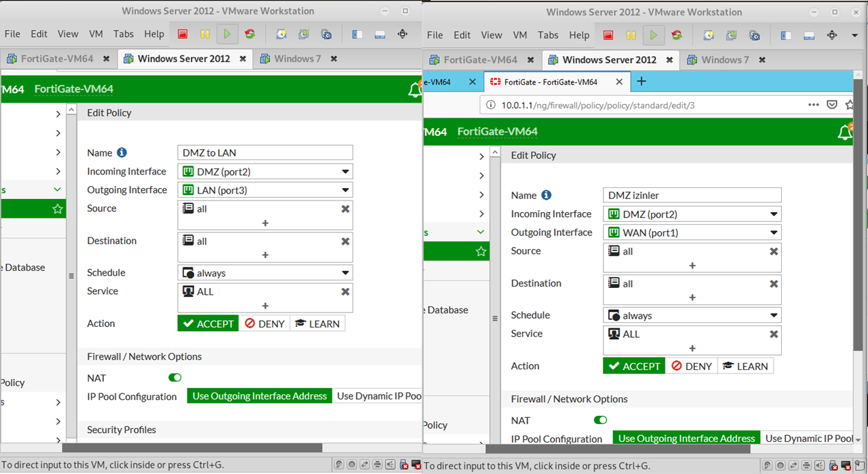868x474 pixels.
Task: Click the horizontal scrollbar in left window
Action: tap(191, 448)
